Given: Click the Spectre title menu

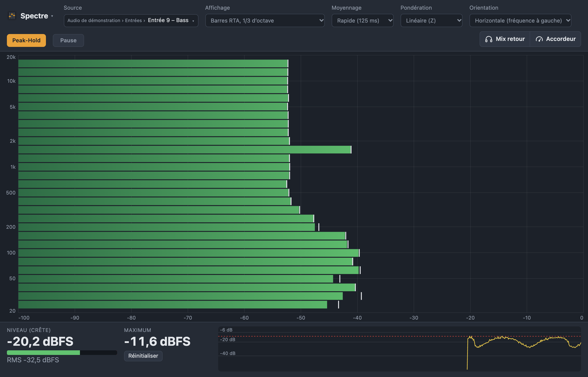Looking at the screenshot, I should tap(34, 16).
